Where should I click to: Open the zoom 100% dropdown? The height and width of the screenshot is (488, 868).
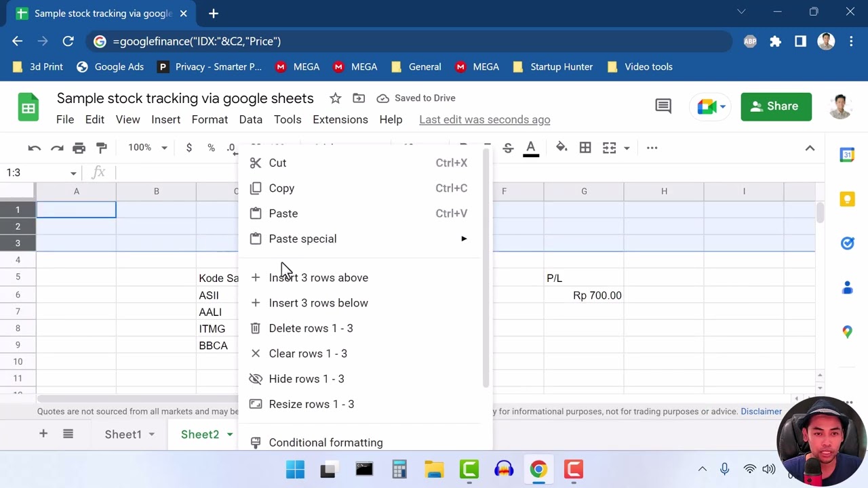(148, 148)
